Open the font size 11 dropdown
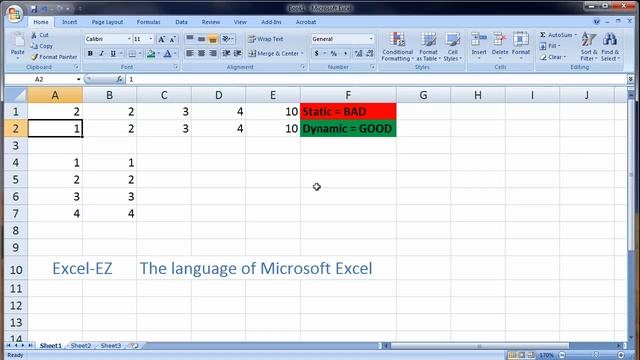The image size is (640, 360). 151,39
